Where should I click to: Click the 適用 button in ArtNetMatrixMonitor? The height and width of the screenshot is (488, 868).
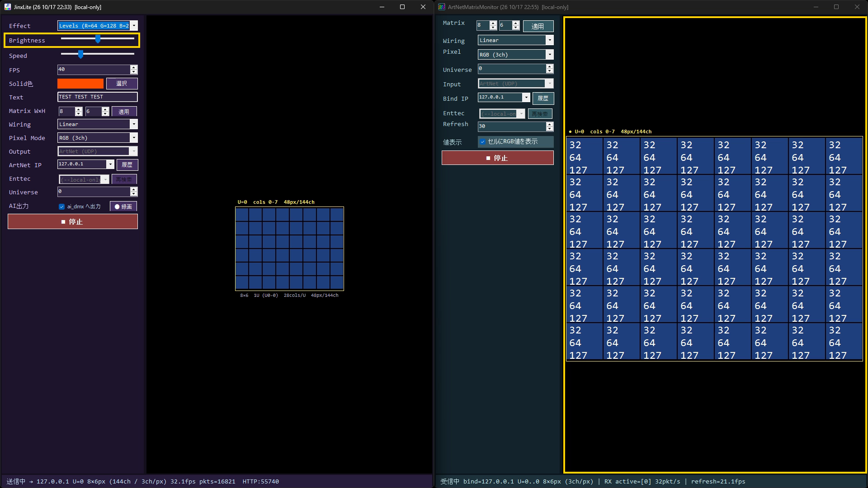(538, 26)
